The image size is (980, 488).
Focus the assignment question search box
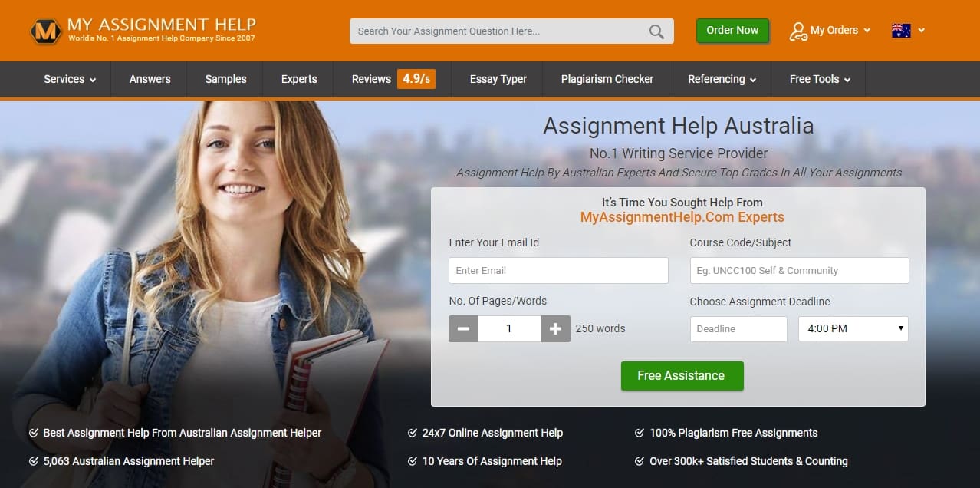point(511,31)
